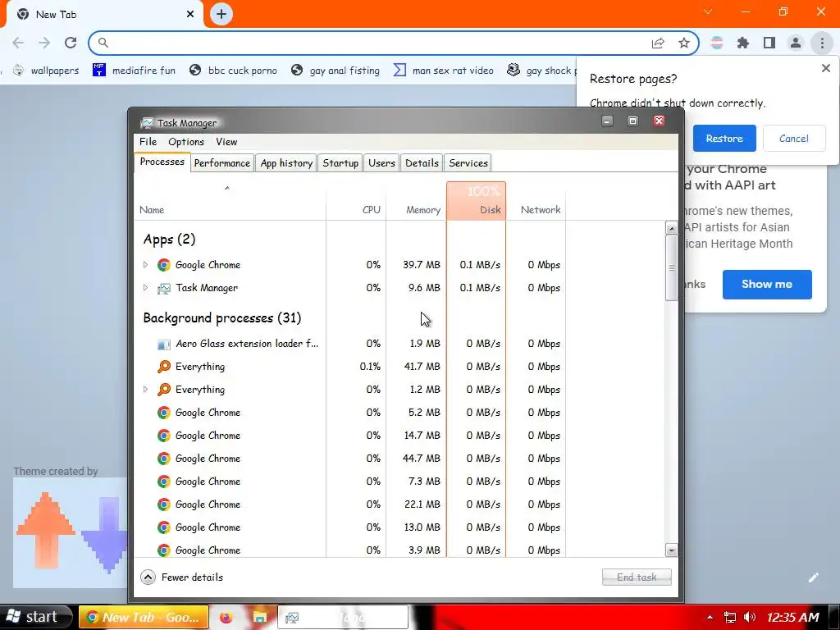This screenshot has width=840, height=630.
Task: Select the Chrome process using 13.0 MB
Action: pyautogui.click(x=349, y=527)
